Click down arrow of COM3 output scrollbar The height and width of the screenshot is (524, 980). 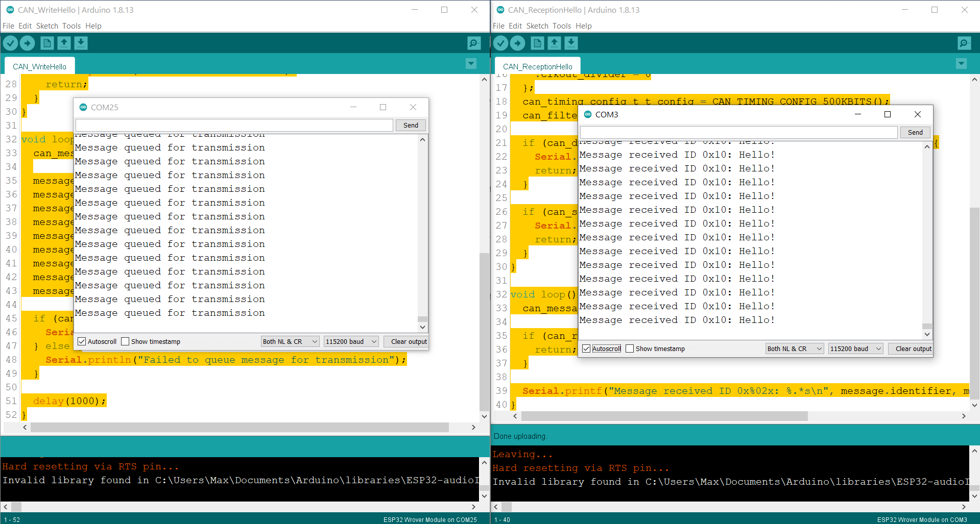pyautogui.click(x=927, y=334)
